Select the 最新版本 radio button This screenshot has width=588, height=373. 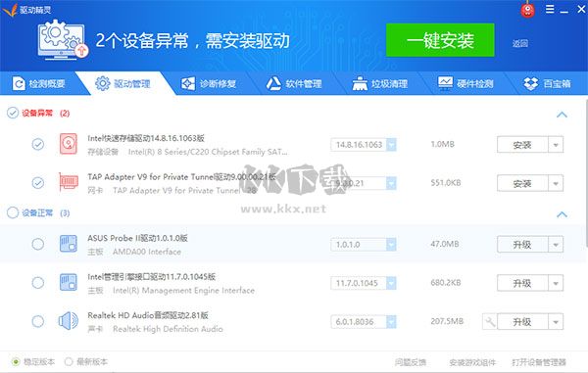(x=69, y=362)
